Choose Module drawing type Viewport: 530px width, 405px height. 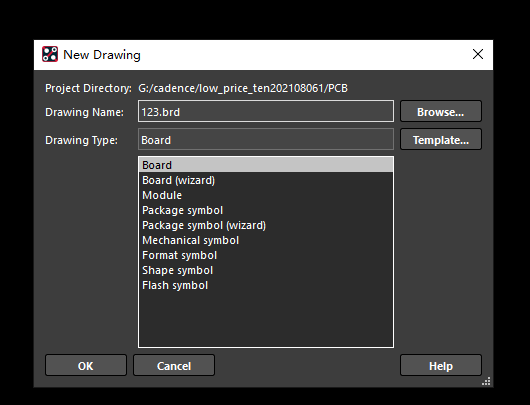[x=266, y=195]
